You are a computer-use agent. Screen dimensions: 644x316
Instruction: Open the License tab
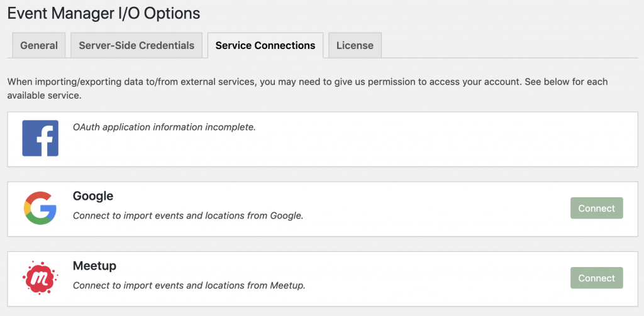coord(355,45)
